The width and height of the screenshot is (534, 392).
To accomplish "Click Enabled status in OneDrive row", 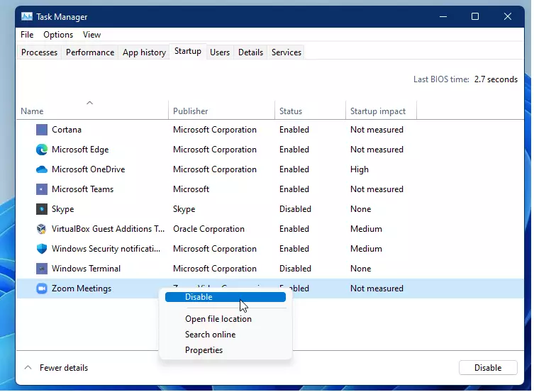I will click(294, 169).
